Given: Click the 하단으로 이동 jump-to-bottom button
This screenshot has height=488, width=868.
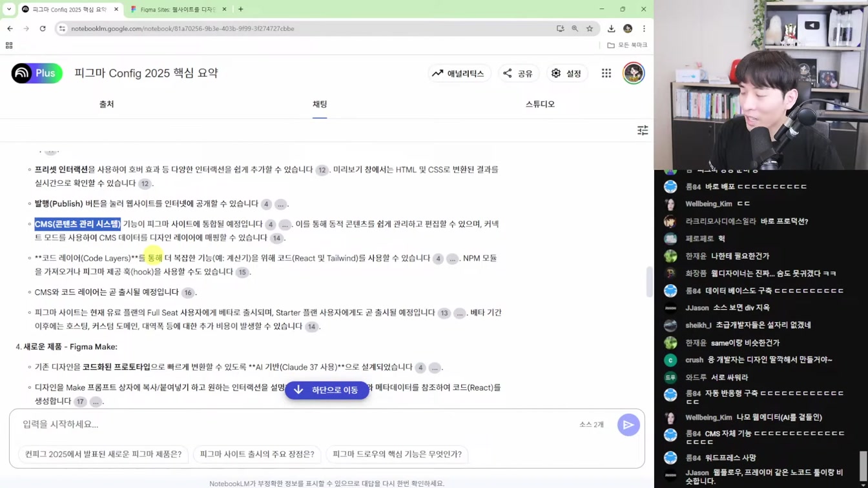Looking at the screenshot, I should point(327,390).
